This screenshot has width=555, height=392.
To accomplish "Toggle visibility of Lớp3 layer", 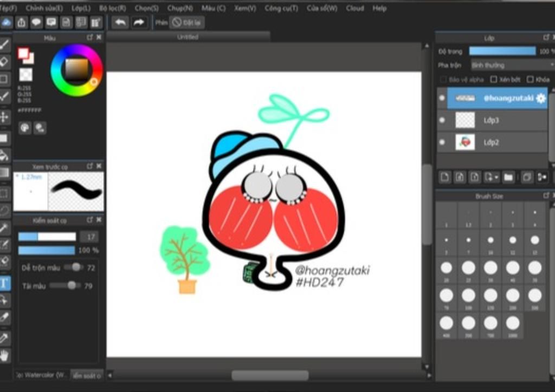I will point(442,120).
